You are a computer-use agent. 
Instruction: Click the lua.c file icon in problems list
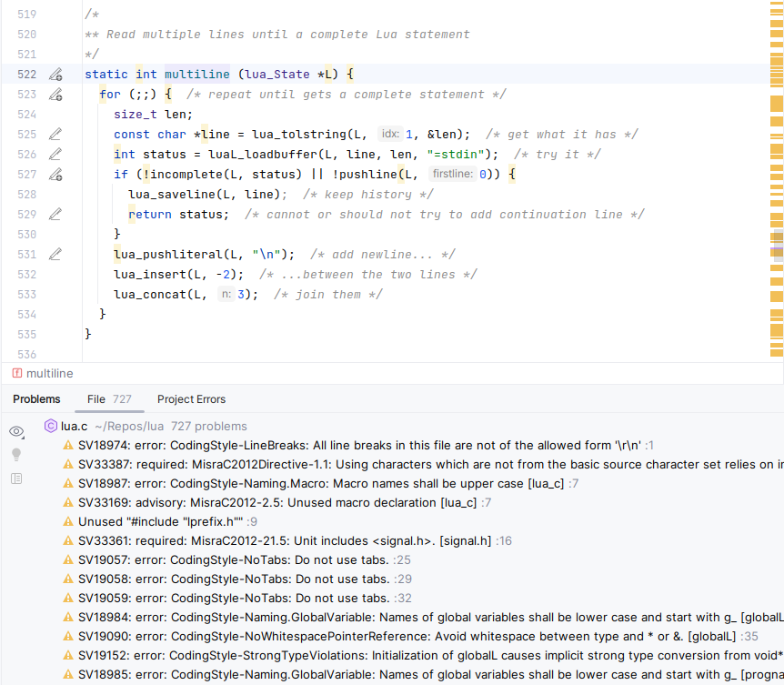tap(51, 426)
